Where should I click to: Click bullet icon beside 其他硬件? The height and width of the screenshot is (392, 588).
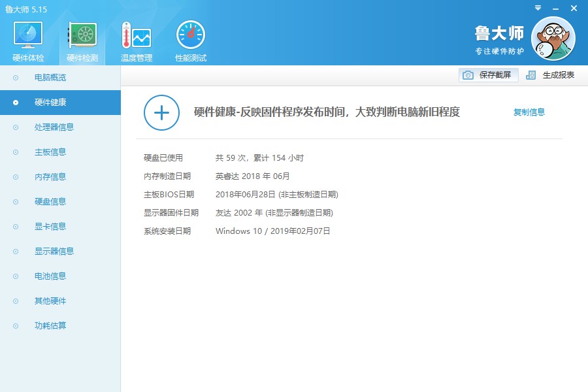16,301
